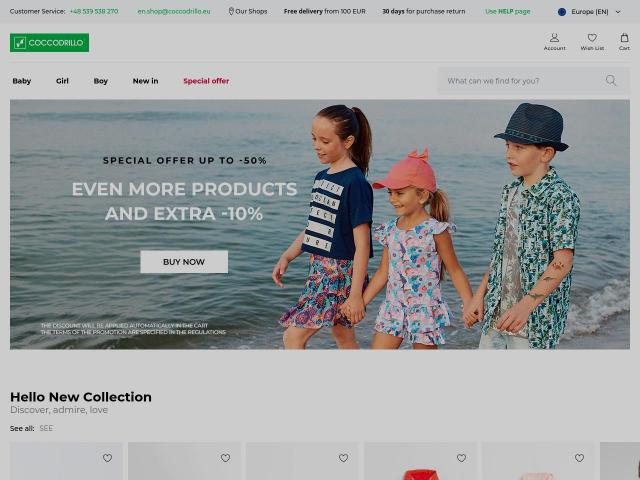The image size is (640, 480).
Task: Select the Special offer menu item
Action: pos(206,81)
